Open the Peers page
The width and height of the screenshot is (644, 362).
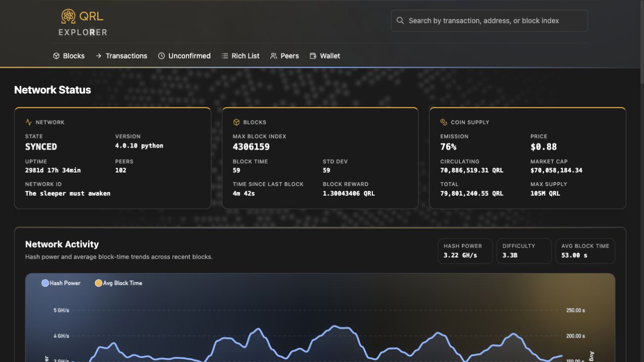[x=285, y=56]
